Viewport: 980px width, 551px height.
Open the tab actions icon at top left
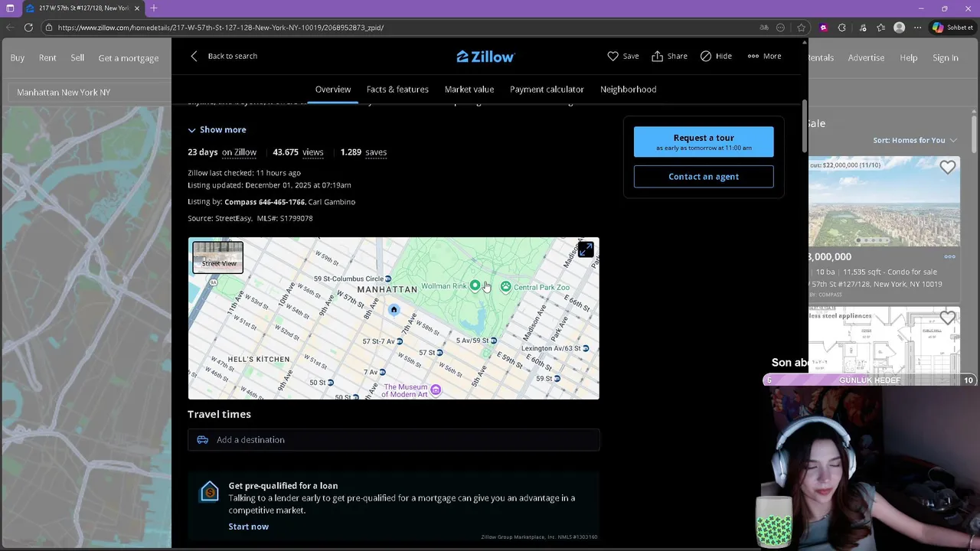[10, 8]
